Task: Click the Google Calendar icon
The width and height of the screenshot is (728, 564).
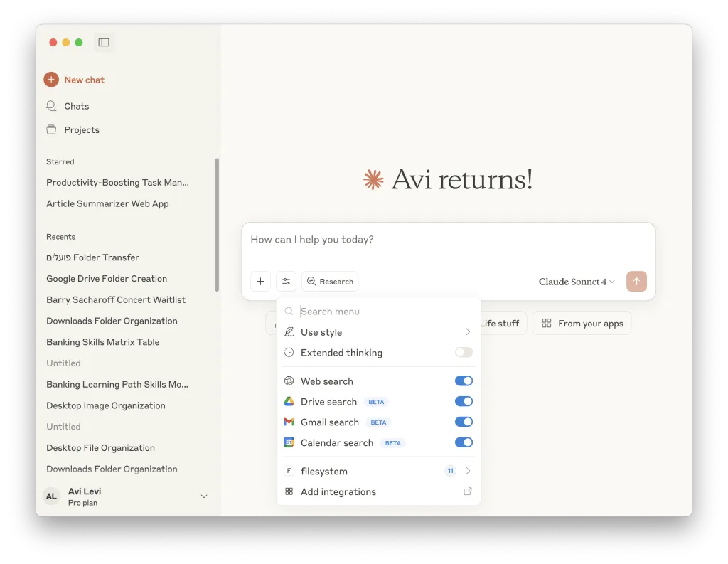Action: 289,442
